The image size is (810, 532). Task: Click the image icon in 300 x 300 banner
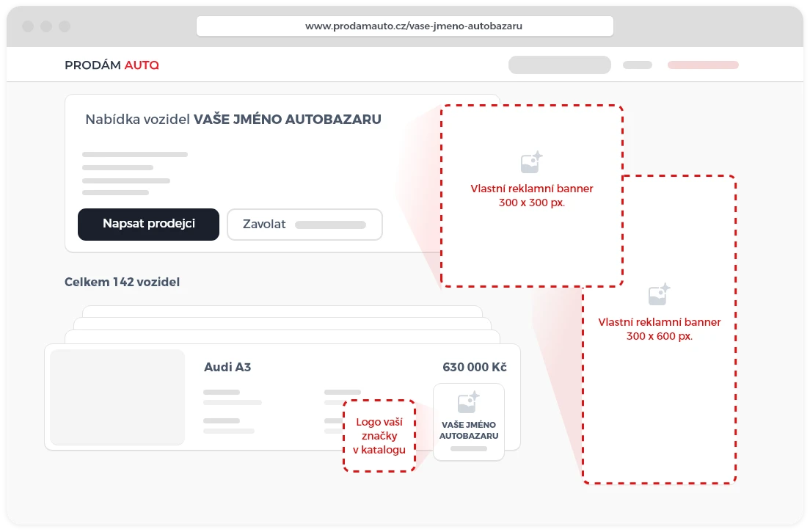click(531, 162)
